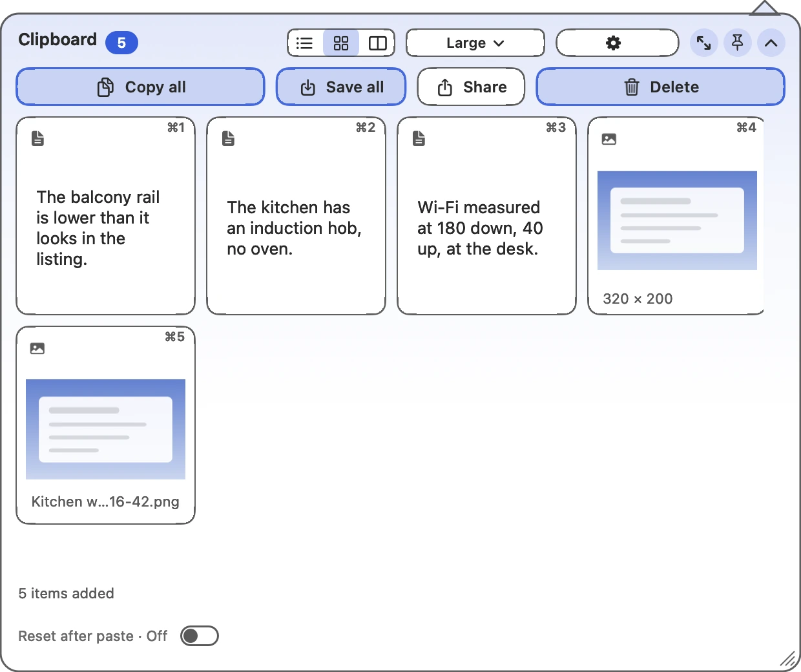Open the Large size dropdown
Image resolution: width=801 pixels, height=672 pixels.
click(475, 43)
